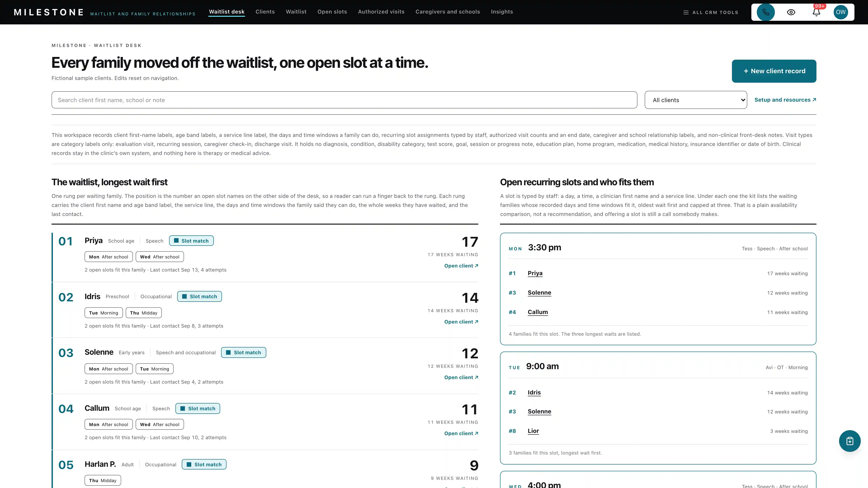Open Idris in Tue 9:00 am slot

pyautogui.click(x=534, y=392)
